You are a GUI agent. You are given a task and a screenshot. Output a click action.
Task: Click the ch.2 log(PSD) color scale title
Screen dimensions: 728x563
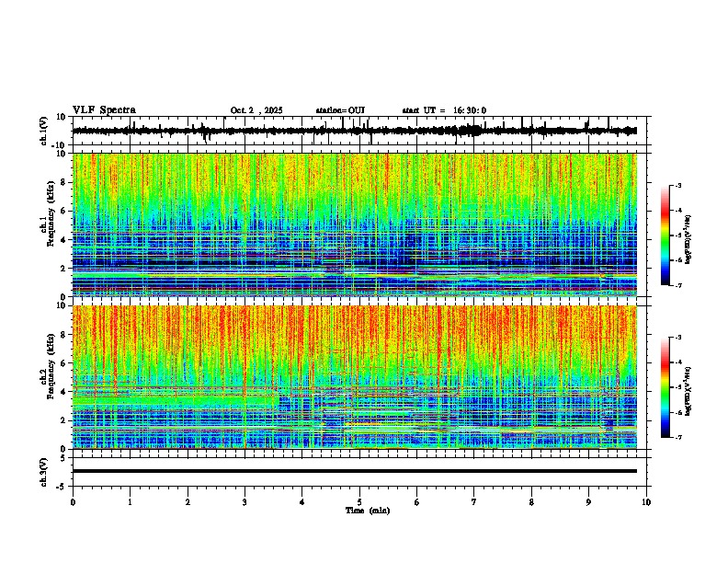pos(688,392)
